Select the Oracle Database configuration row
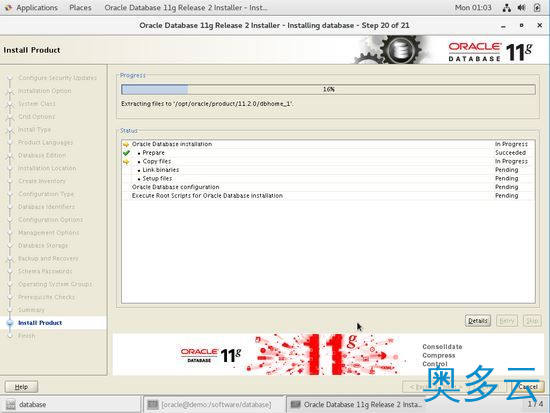550x413 pixels. point(328,187)
